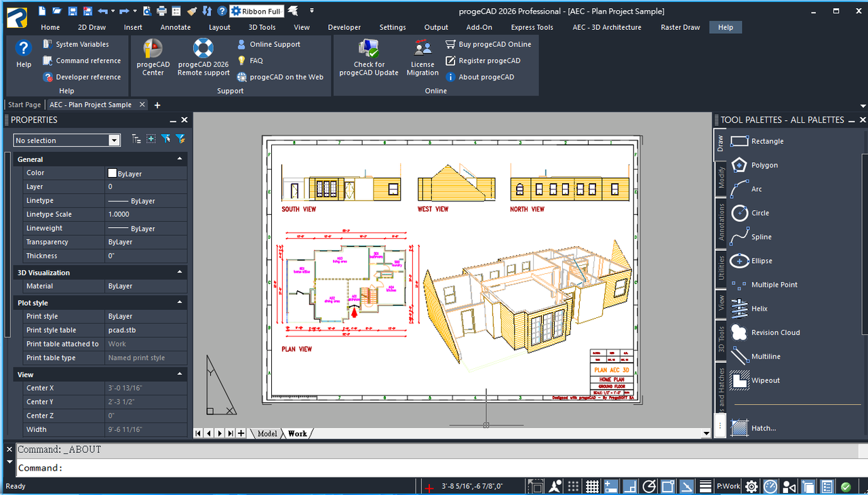
Task: Add a new document tab with plus
Action: (x=157, y=105)
